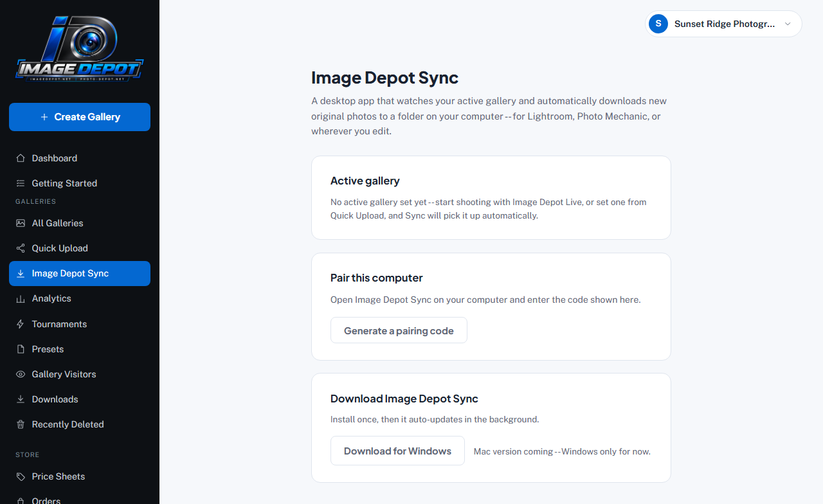Open the Downloads sidebar item
Image resolution: width=823 pixels, height=504 pixels.
(x=80, y=399)
